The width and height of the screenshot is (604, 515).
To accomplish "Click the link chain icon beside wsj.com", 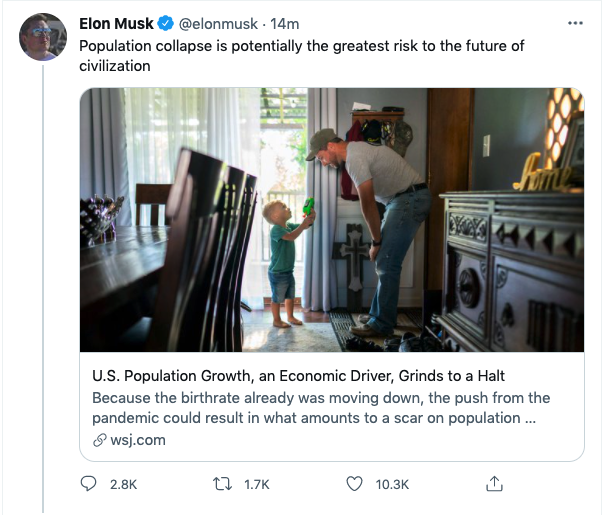I will pyautogui.click(x=100, y=440).
